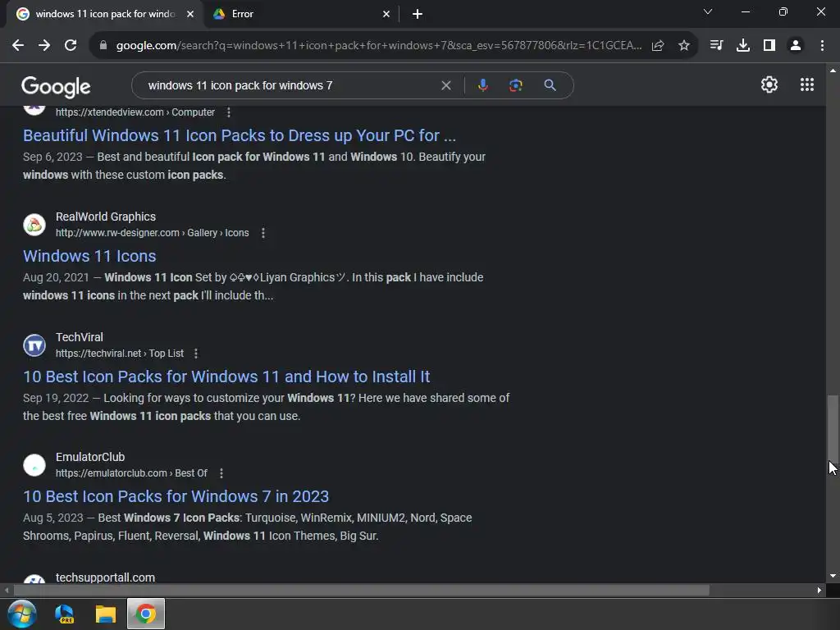
Task: Open the Windows 11 Icons result
Action: coord(89,256)
